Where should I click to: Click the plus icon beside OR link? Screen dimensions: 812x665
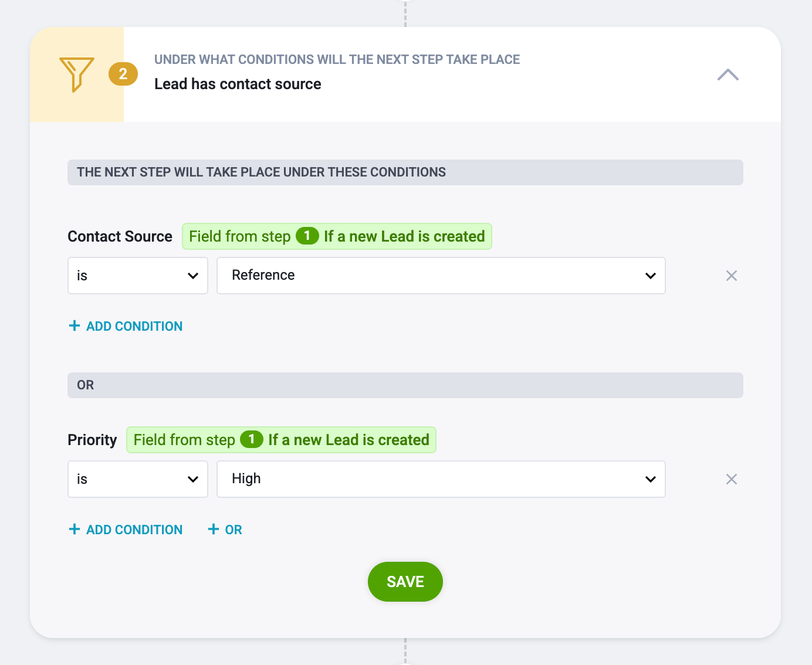[214, 529]
